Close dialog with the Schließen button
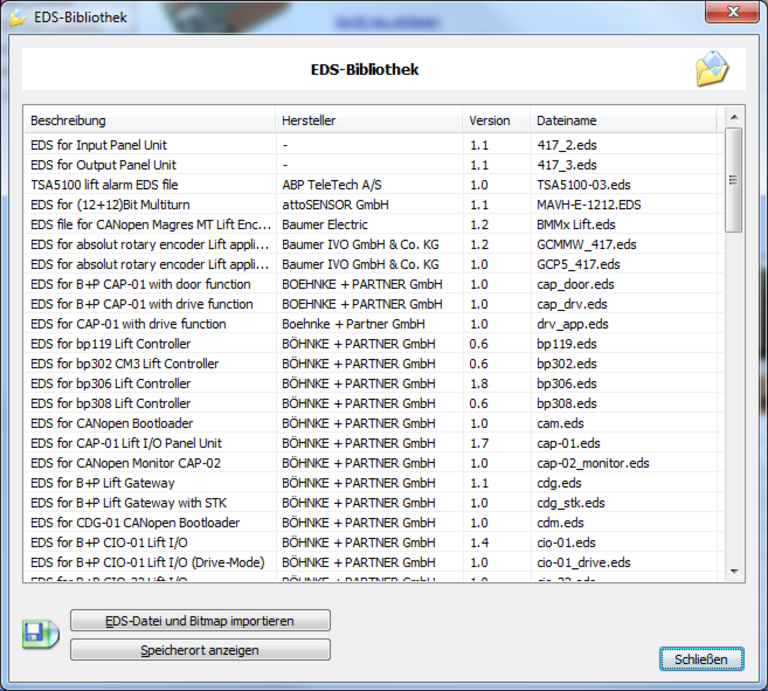The height and width of the screenshot is (691, 768). click(x=701, y=659)
